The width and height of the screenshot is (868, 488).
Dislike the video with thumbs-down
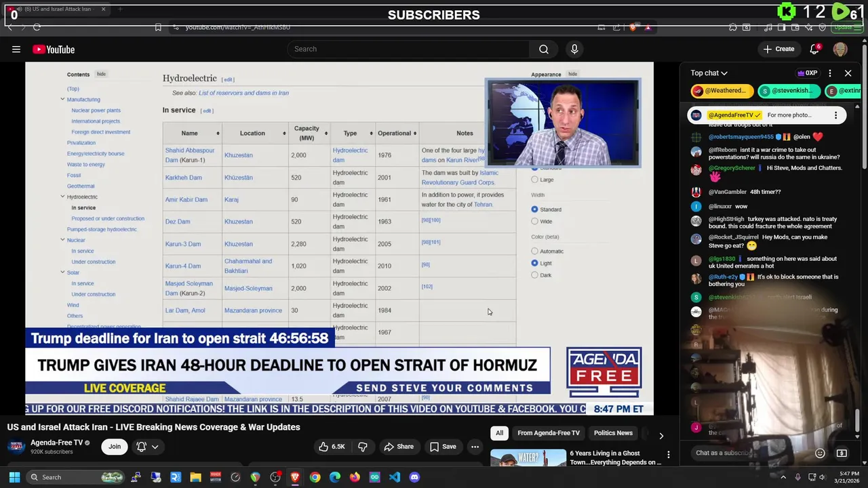[363, 447]
